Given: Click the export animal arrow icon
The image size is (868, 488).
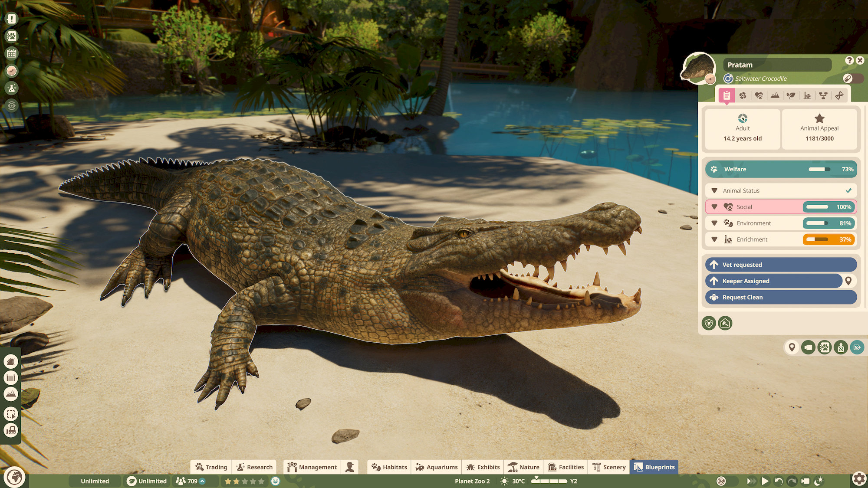Looking at the screenshot, I should click(857, 347).
